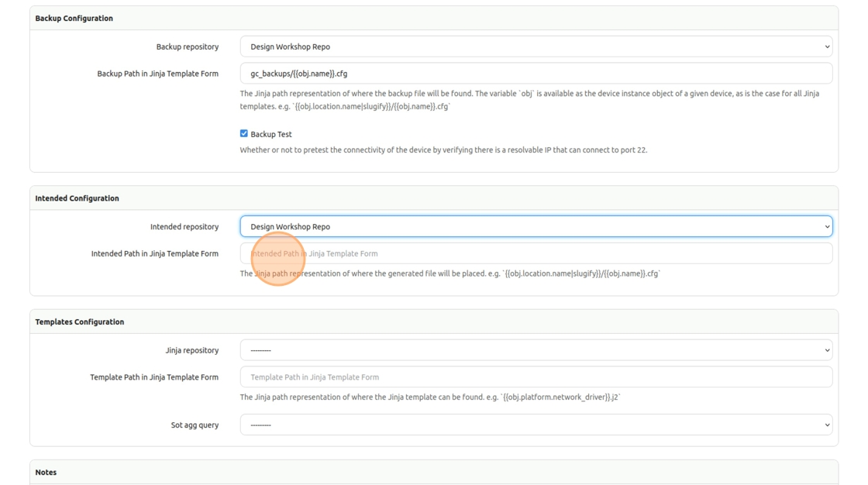Focus the Template Path in Jinja Template field
This screenshot has height=485, width=868.
(x=536, y=377)
